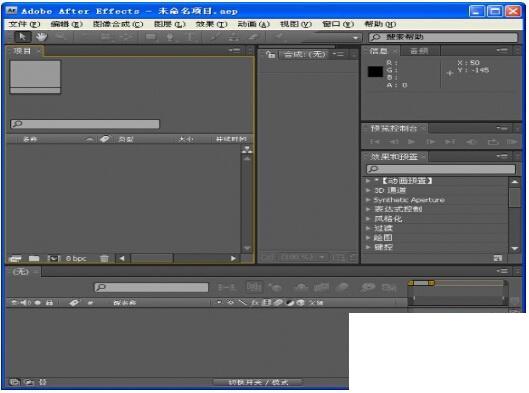Viewport: 529px width, 393px height.
Task: Expand the 【动画预置】 category
Action: [368, 181]
